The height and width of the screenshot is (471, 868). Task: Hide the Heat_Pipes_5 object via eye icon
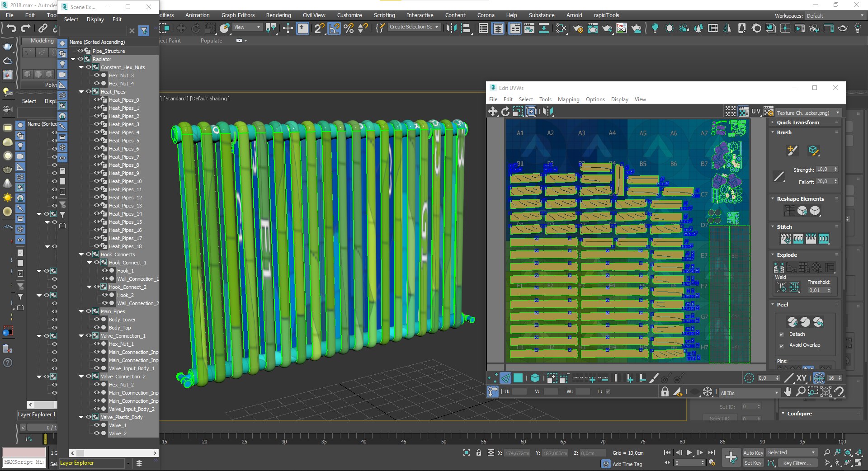[96, 141]
